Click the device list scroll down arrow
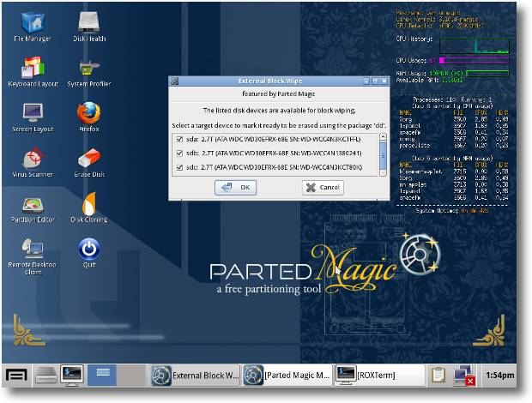The image size is (532, 403). coord(383,172)
